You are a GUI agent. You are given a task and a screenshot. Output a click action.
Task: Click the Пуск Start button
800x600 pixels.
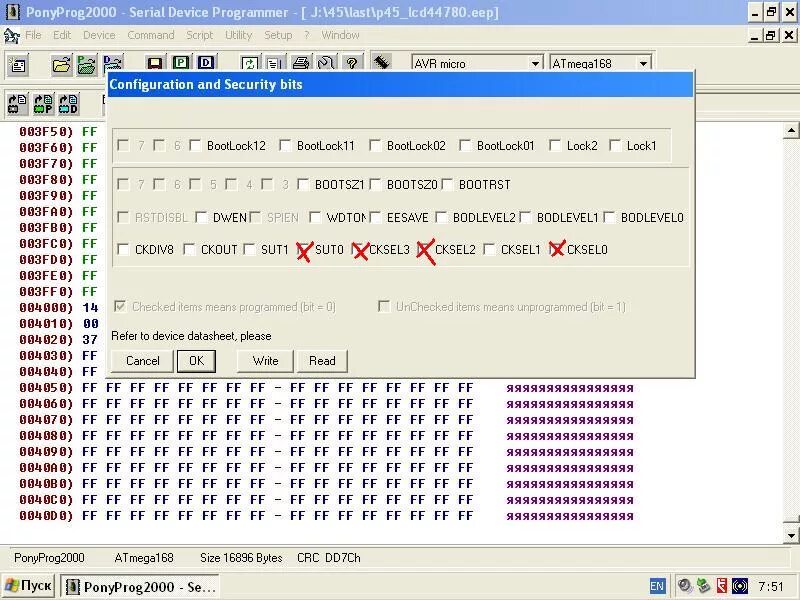(x=29, y=586)
